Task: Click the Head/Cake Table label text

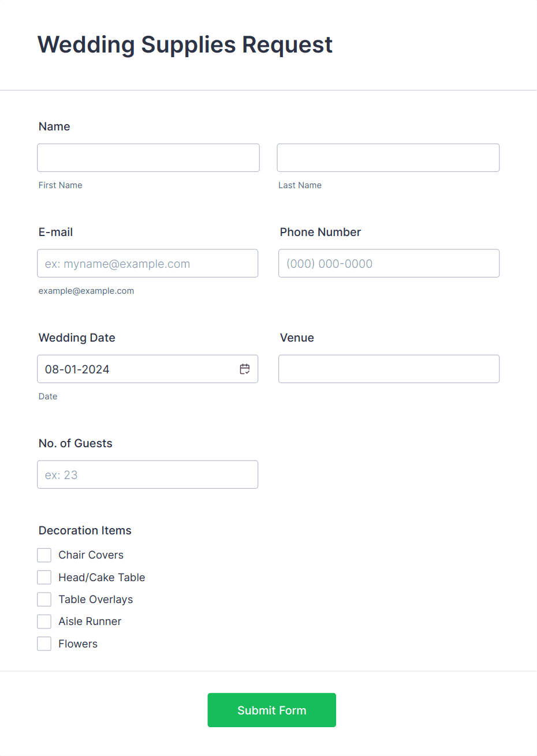Action: [x=102, y=577]
